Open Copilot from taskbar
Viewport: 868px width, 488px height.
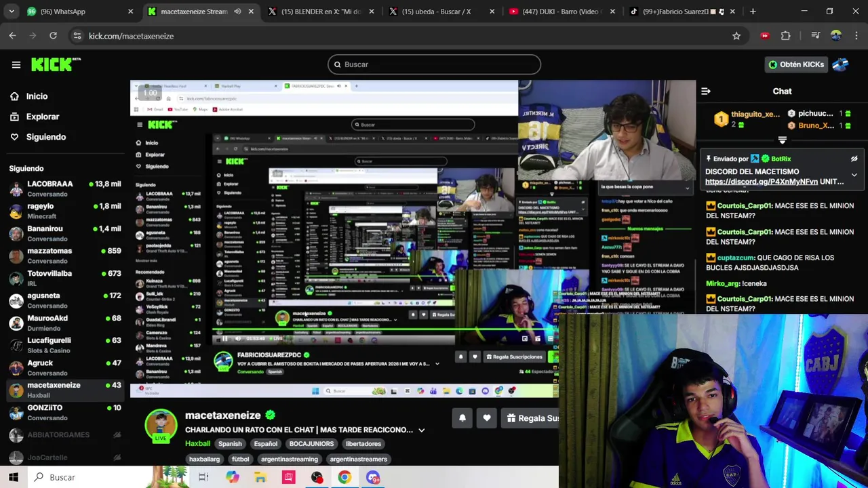[x=232, y=477]
